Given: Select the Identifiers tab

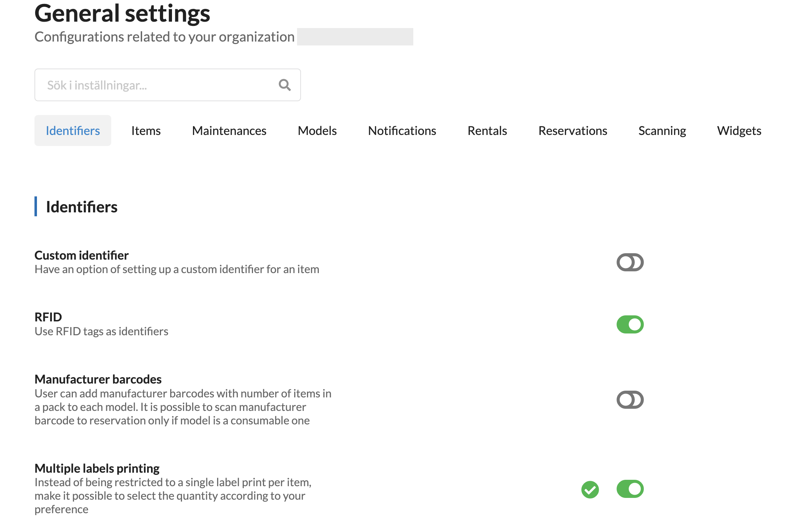Looking at the screenshot, I should [73, 131].
